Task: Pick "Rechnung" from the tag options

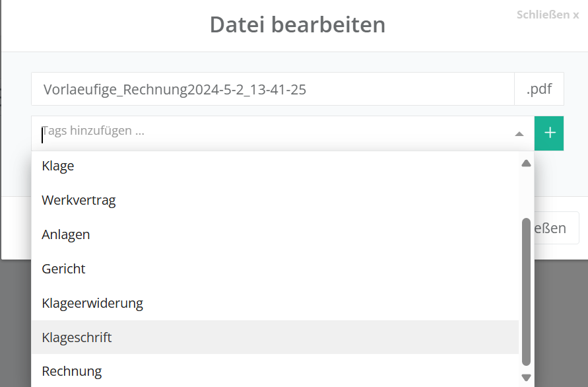Action: [x=72, y=371]
